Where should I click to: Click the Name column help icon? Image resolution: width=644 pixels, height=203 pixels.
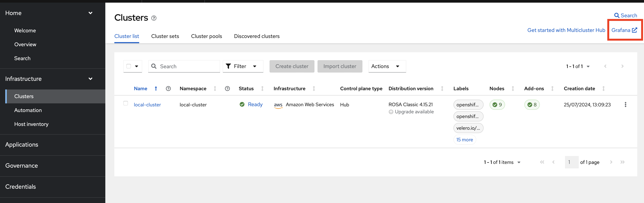(x=168, y=89)
